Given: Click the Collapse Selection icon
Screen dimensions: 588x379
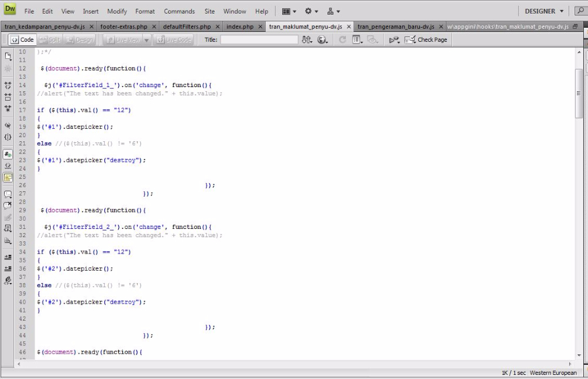Looking at the screenshot, I should point(8,97).
